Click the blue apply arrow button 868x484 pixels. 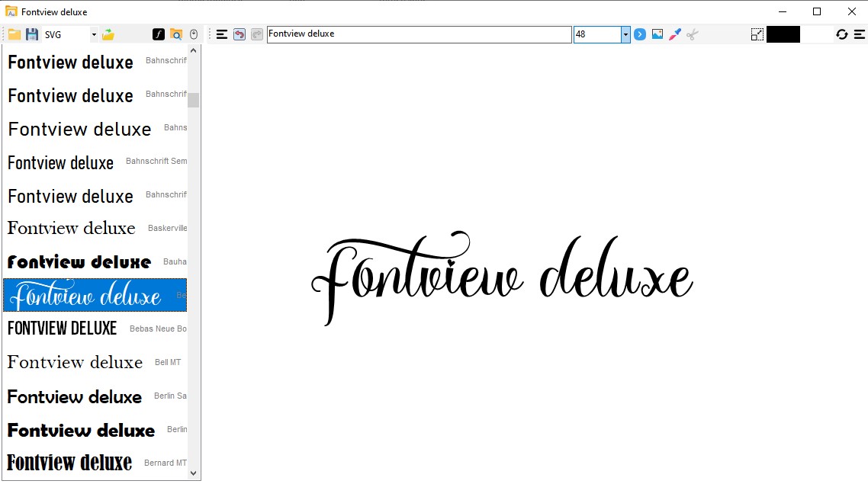coord(640,34)
